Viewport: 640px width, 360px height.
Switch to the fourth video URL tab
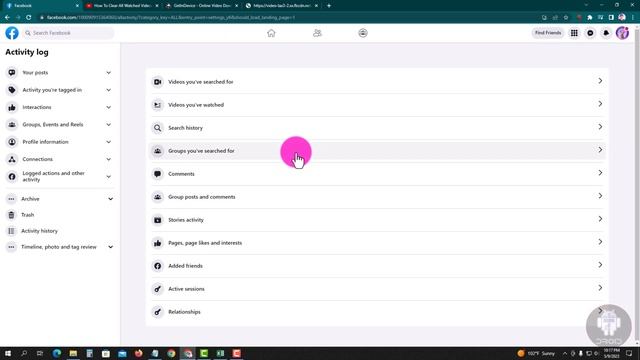(282, 6)
